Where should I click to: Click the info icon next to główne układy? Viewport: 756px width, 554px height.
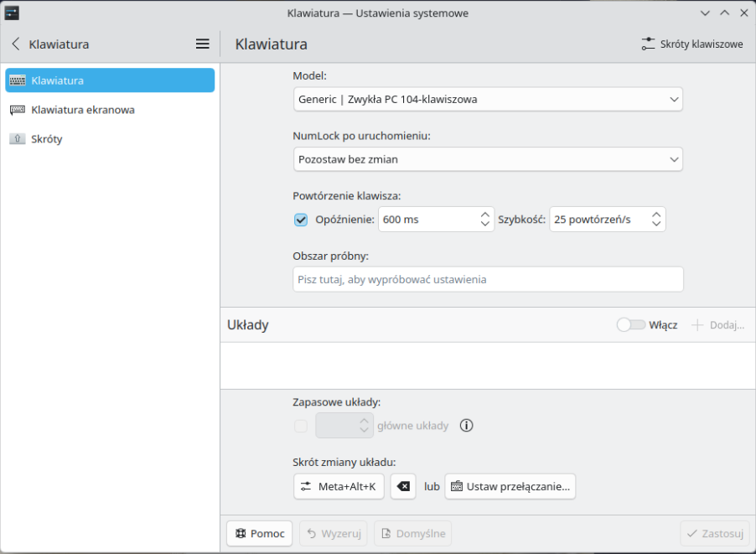coord(467,426)
